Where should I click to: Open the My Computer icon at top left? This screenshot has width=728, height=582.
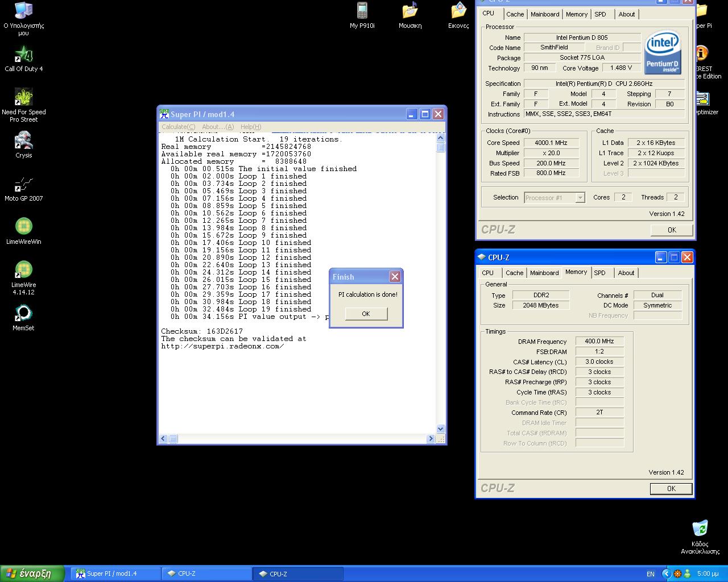click(x=23, y=19)
